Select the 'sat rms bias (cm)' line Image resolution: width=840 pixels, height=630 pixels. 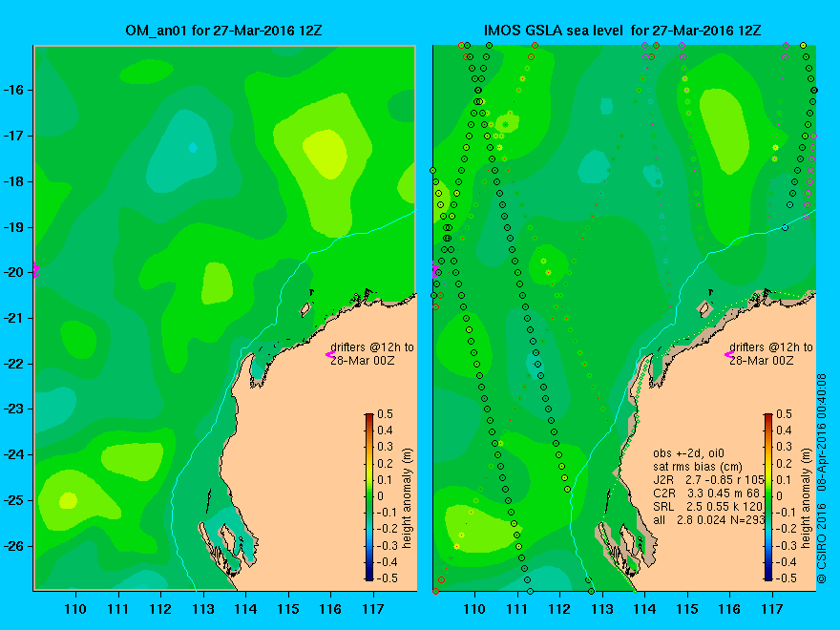tap(698, 467)
